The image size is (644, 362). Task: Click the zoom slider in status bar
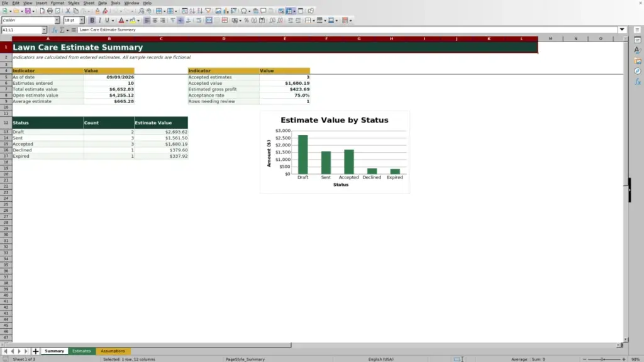[604, 359]
